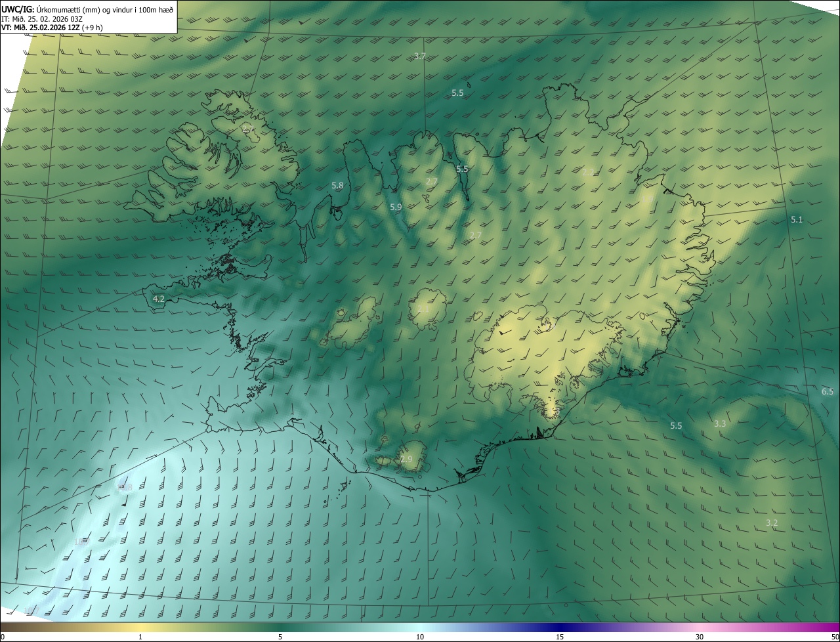The width and height of the screenshot is (840, 642).
Task: Click the colorbar tick label '15'
Action: click(560, 637)
